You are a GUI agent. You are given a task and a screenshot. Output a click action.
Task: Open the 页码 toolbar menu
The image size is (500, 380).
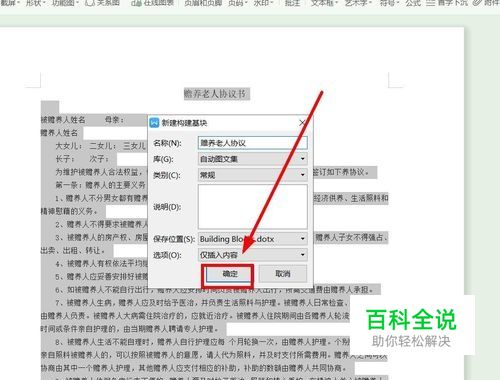tap(238, 3)
